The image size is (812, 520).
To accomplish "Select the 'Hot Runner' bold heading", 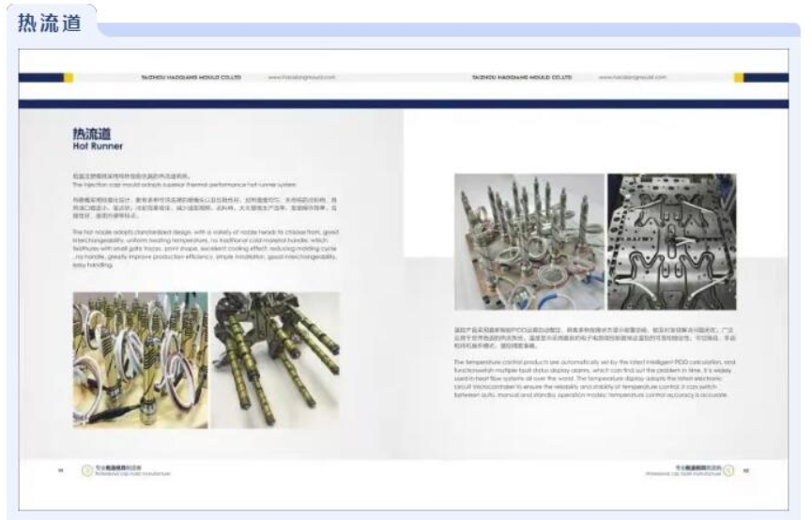I will click(x=98, y=146).
